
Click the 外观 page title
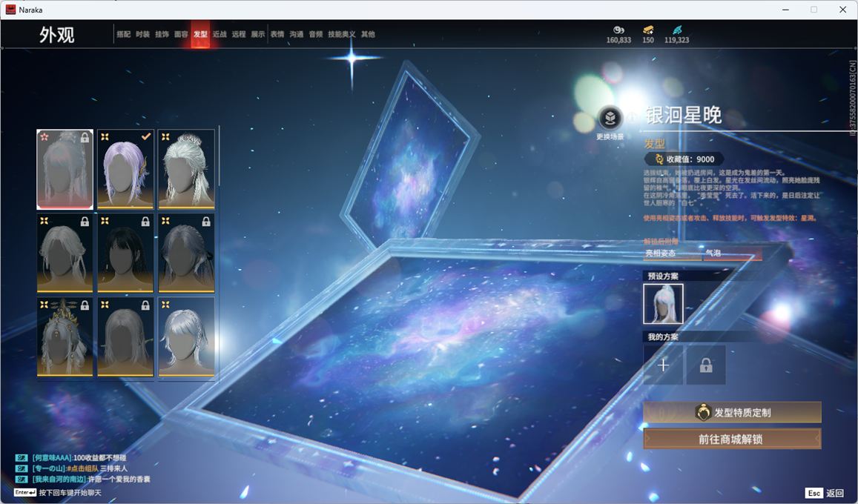56,34
